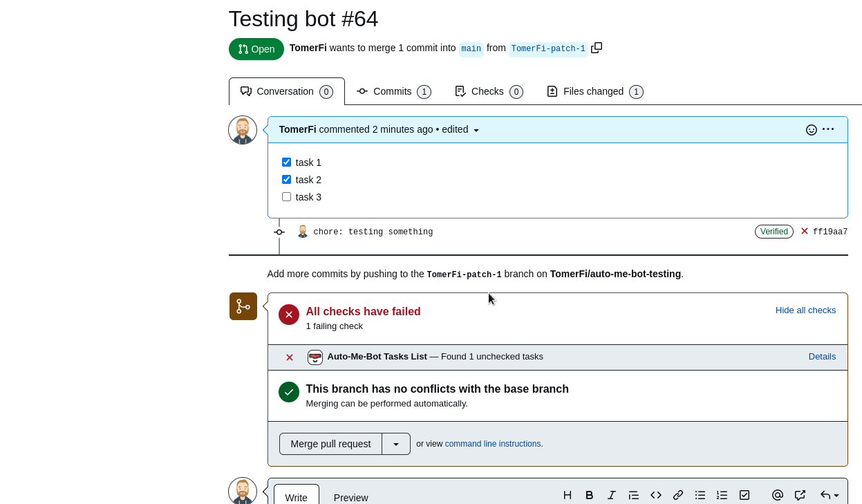This screenshot has width=862, height=504.
Task: Click the red X beside Auto-Me-Bot Tasks List
Action: pos(290,357)
